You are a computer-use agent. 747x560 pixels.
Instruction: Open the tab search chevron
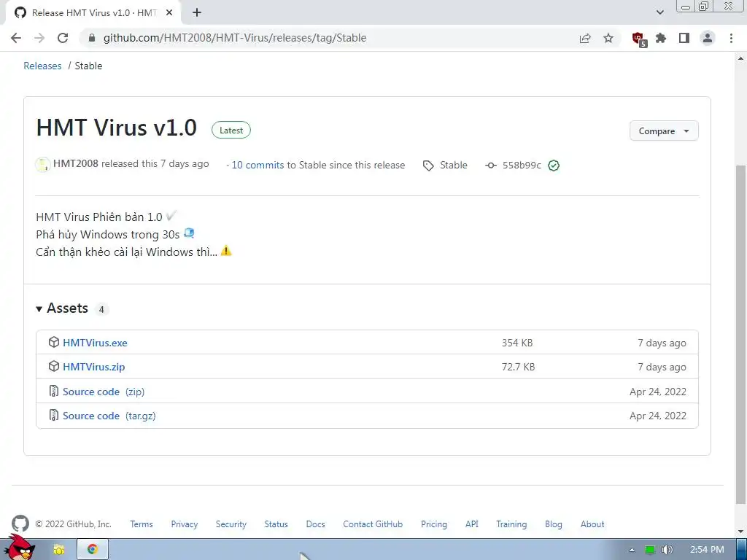pos(659,13)
